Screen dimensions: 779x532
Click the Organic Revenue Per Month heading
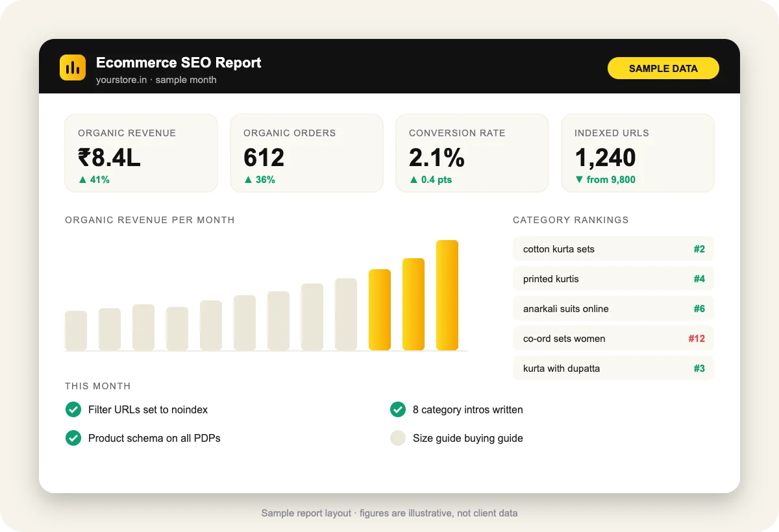coord(150,220)
